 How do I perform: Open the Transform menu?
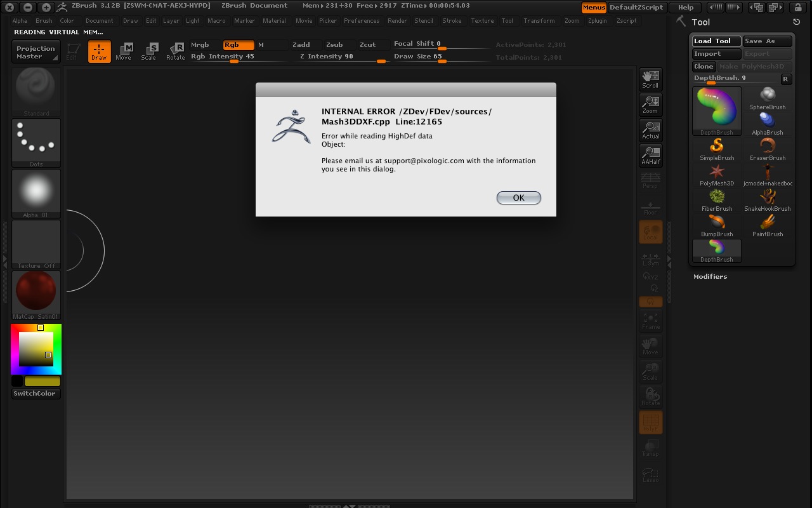click(539, 21)
